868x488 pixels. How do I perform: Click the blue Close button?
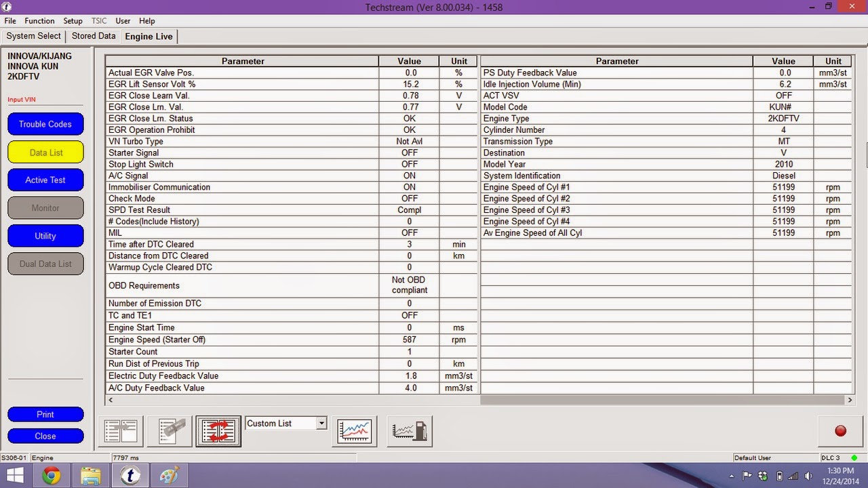45,436
